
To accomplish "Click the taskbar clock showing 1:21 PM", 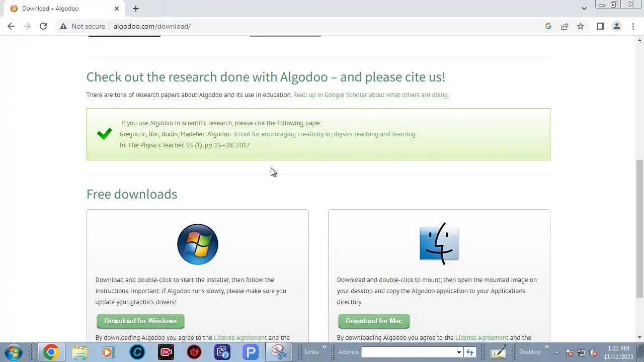I will click(x=618, y=352).
